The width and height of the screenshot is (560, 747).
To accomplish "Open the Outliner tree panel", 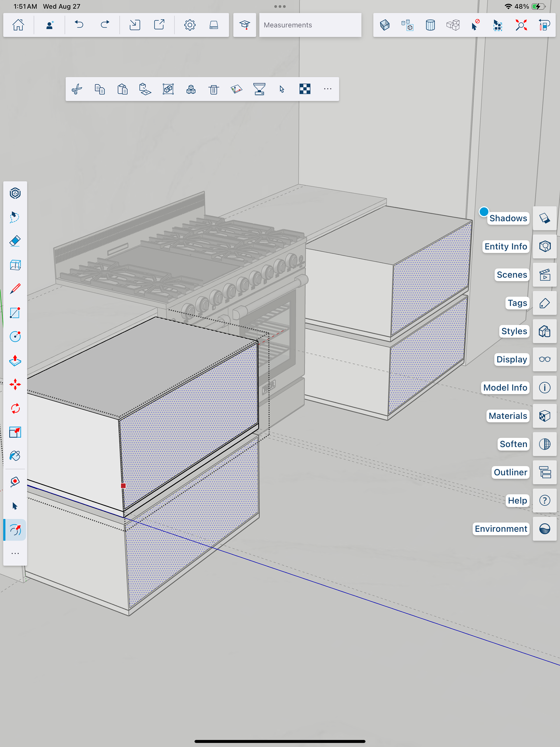I will click(545, 472).
